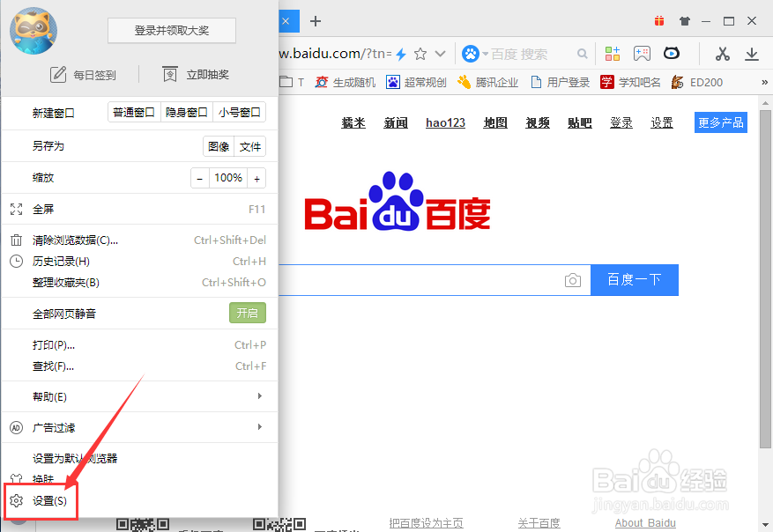The image size is (773, 532).
Task: Open a 普通窗口 new window
Action: coord(134,113)
